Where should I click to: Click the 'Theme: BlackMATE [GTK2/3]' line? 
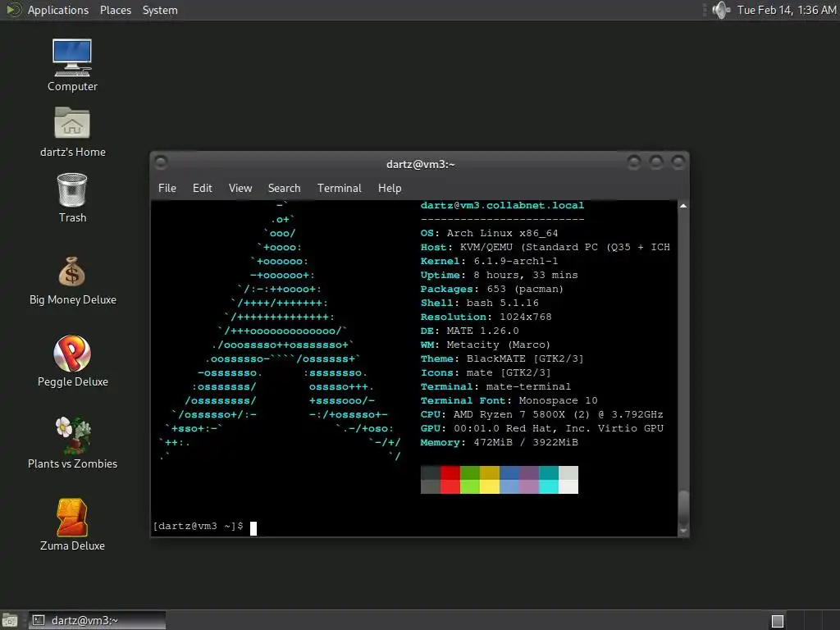[502, 358]
